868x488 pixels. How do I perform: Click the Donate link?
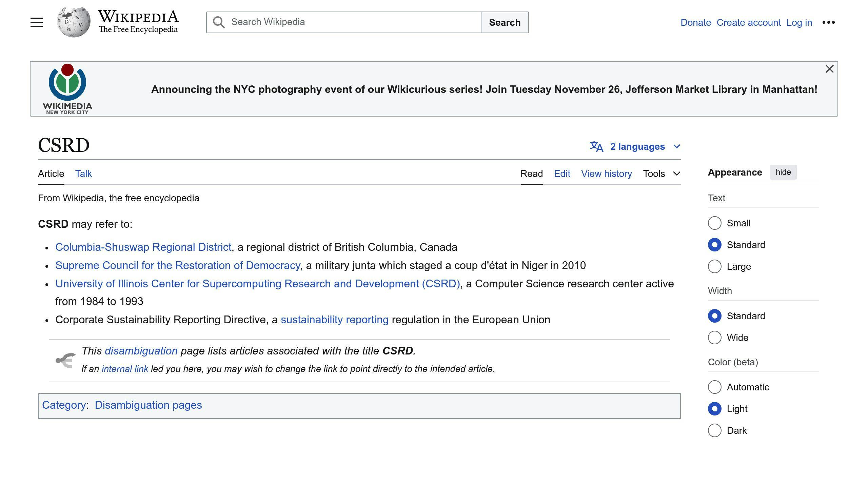(696, 22)
